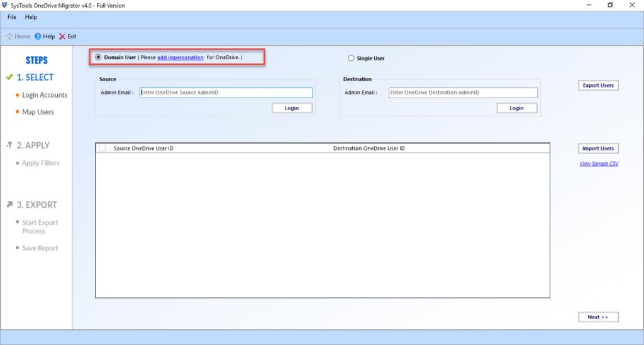The image size is (644, 345).
Task: Click the Destination group label
Action: pyautogui.click(x=357, y=79)
